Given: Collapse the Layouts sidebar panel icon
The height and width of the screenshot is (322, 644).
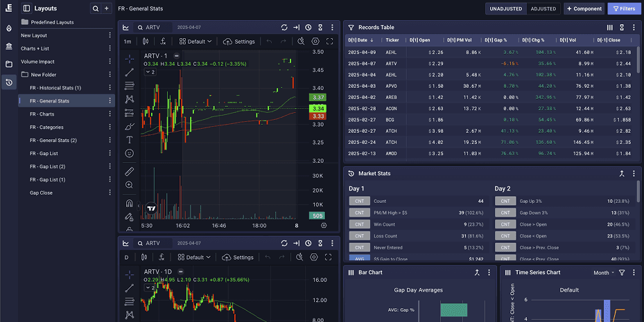Looking at the screenshot, I should 27,8.
